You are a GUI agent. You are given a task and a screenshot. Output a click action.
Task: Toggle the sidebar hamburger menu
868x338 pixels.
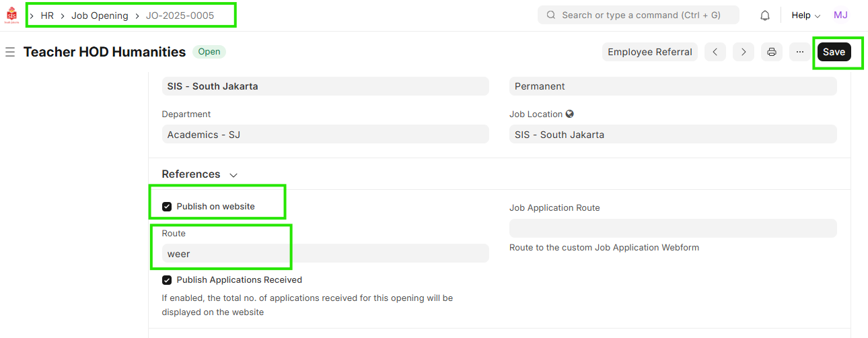(x=10, y=52)
